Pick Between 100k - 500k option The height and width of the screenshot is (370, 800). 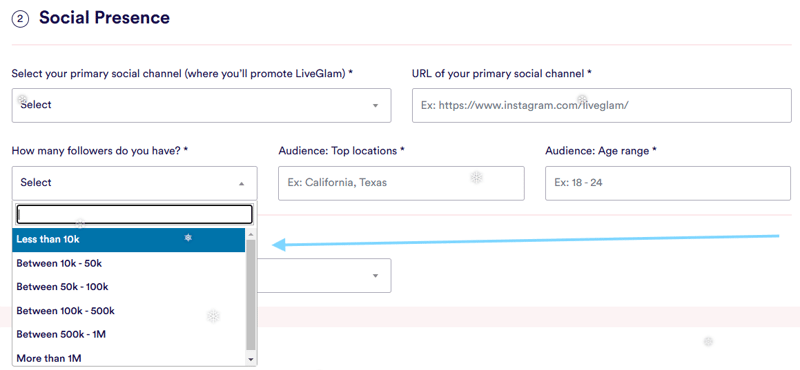pyautogui.click(x=129, y=311)
